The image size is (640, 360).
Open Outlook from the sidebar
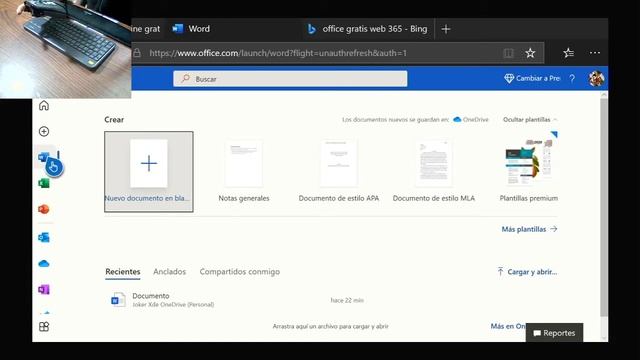point(44,237)
